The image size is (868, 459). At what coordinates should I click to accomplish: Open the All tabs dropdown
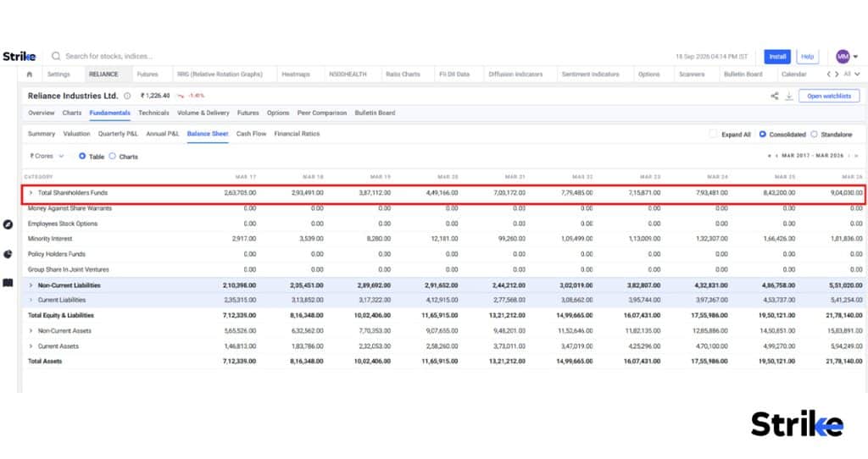[x=851, y=75]
